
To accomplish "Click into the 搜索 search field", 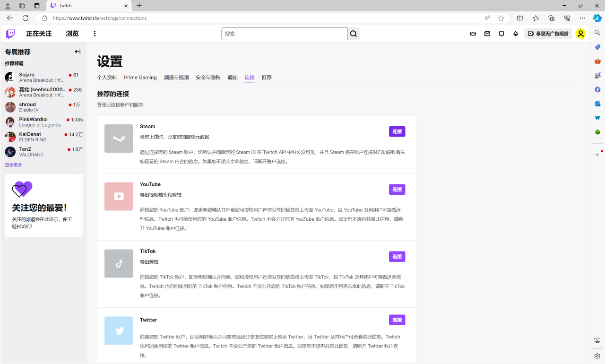I will click(x=285, y=34).
